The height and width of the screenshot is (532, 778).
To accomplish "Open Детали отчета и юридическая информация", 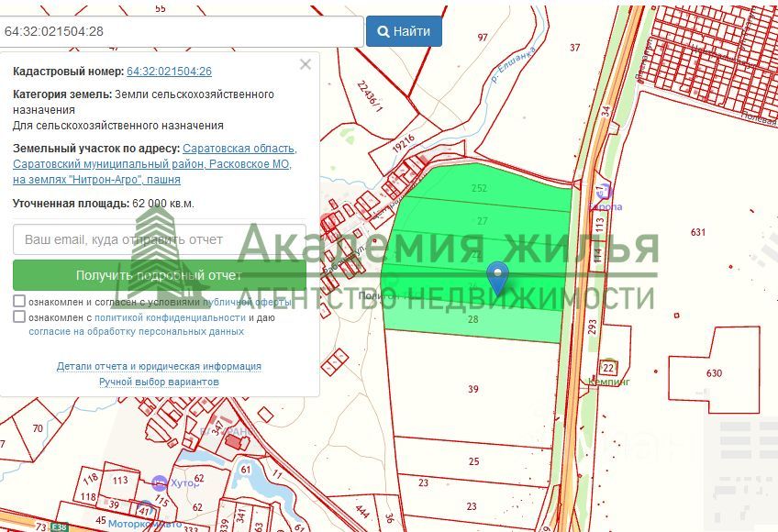I will (x=159, y=366).
